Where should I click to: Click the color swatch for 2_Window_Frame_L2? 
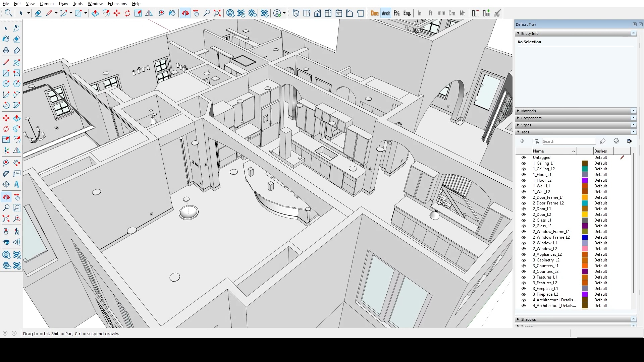pyautogui.click(x=585, y=237)
